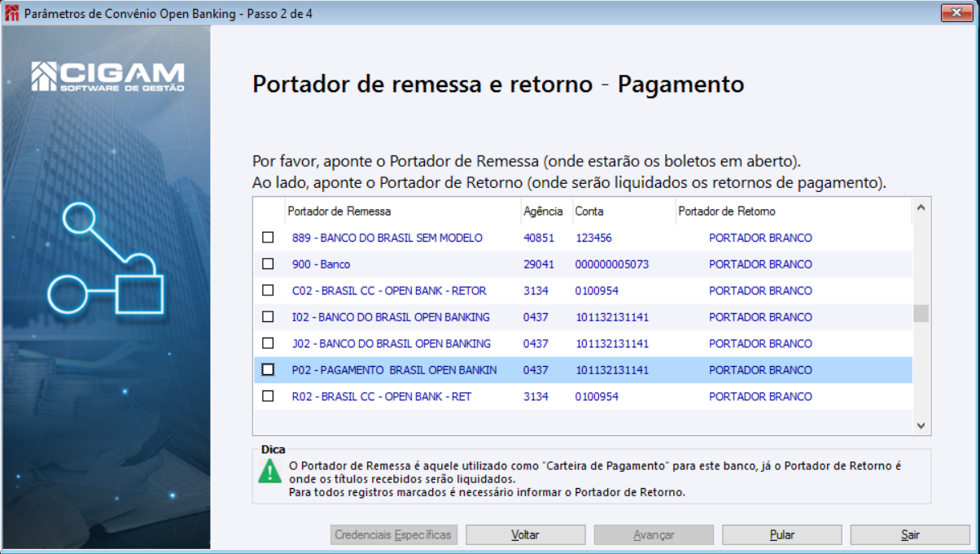Click agência value 29041
980x554 pixels.
(539, 264)
